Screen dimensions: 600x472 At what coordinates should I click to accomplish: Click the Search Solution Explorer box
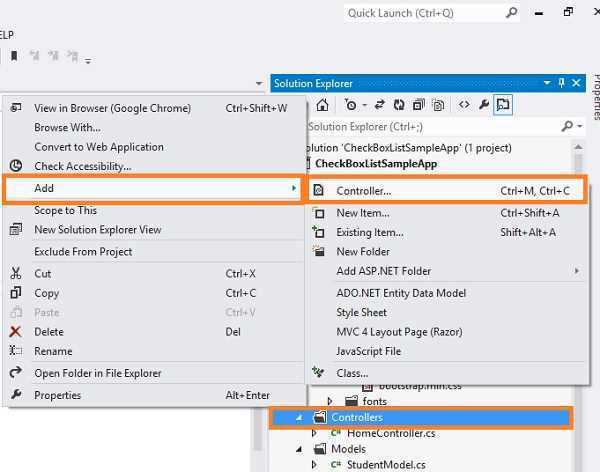[430, 127]
